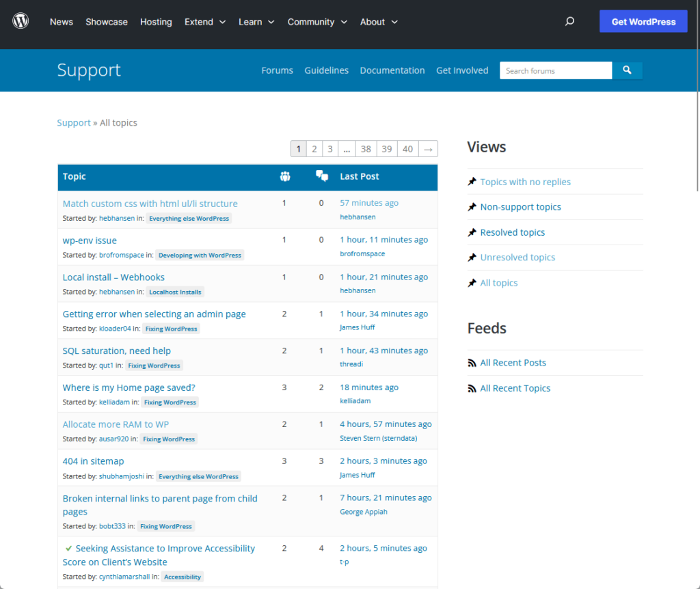Open the header search magnifier icon
The height and width of the screenshot is (589, 700).
(x=569, y=21)
